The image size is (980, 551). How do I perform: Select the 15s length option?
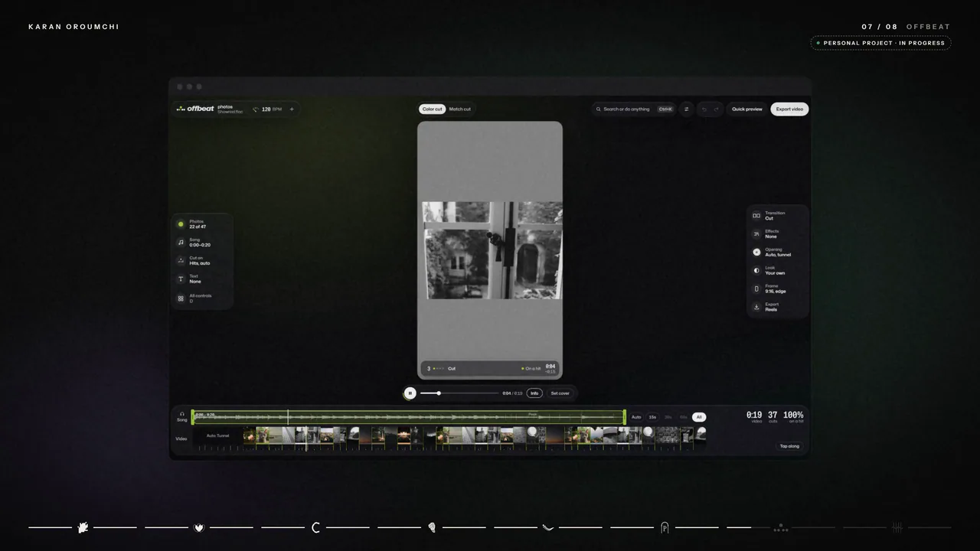pyautogui.click(x=652, y=417)
